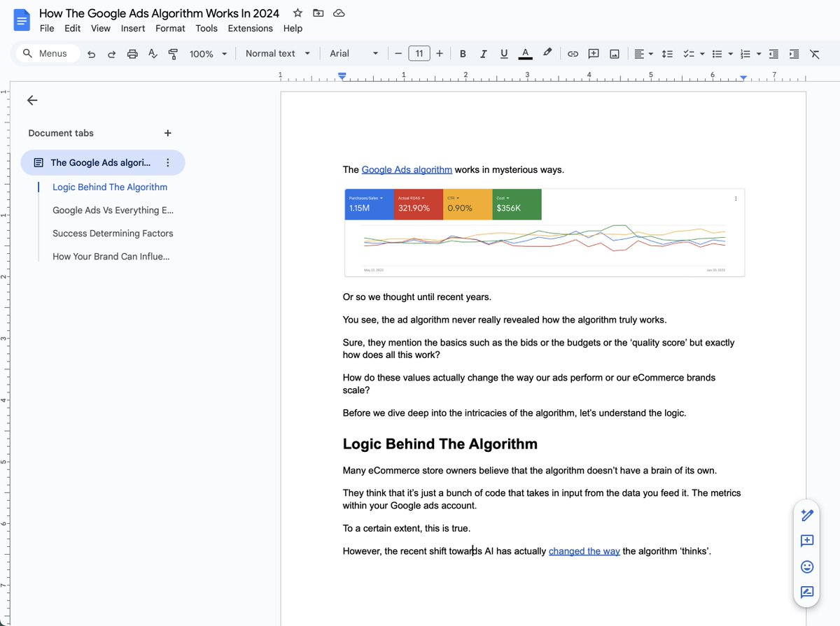840x626 pixels.
Task: Open the File menu
Action: (47, 29)
